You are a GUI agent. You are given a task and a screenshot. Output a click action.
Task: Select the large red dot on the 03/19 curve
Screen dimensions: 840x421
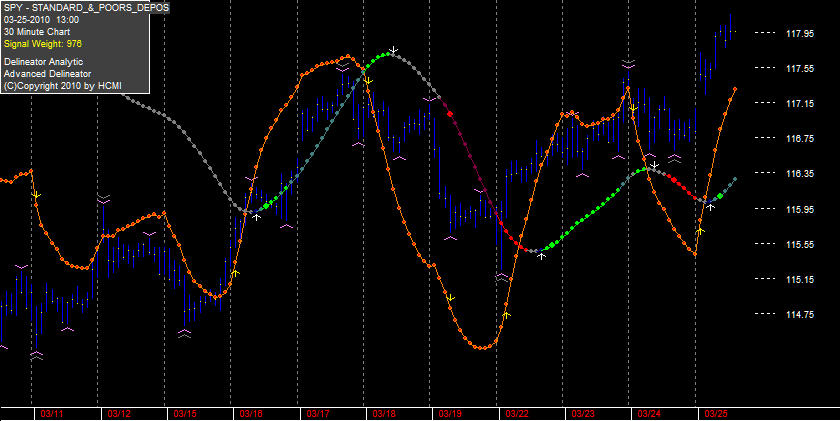coord(449,114)
